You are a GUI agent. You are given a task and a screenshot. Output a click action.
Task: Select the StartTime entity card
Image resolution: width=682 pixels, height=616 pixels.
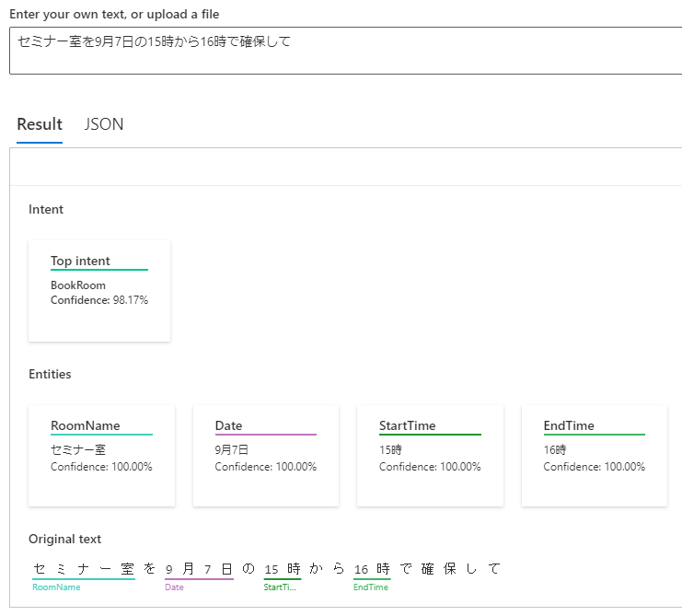(430, 456)
